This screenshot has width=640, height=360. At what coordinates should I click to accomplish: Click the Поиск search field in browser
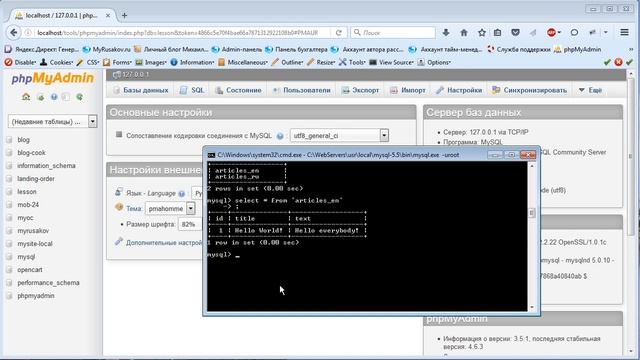click(393, 33)
